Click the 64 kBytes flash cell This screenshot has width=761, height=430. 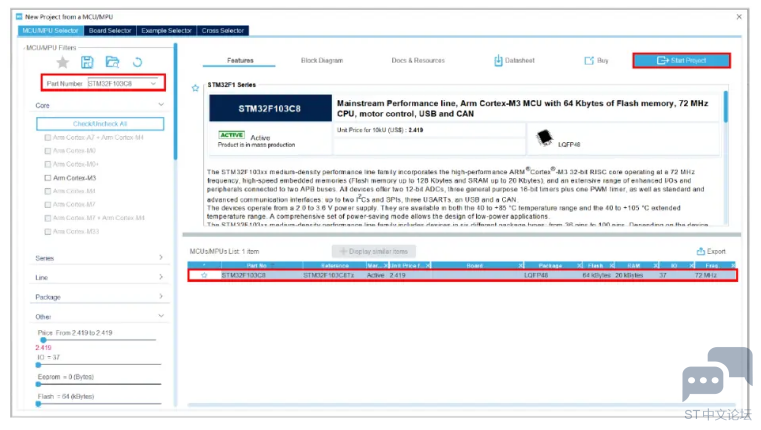[x=596, y=275]
